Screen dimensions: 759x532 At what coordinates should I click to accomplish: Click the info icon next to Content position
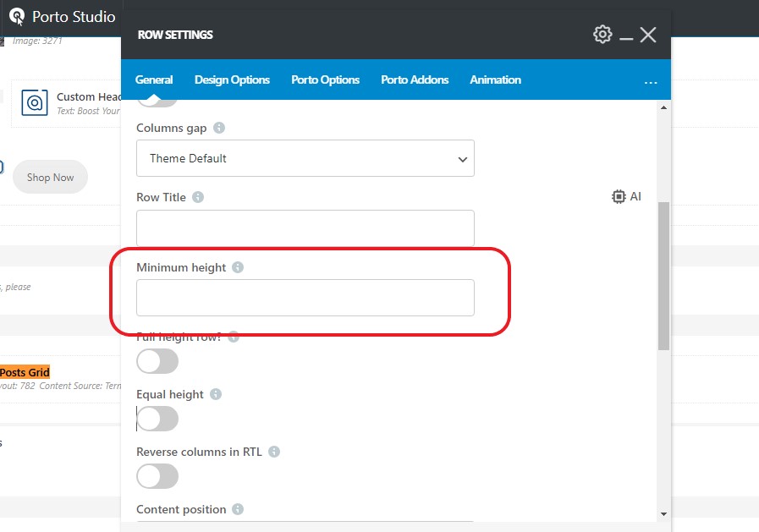(x=238, y=509)
